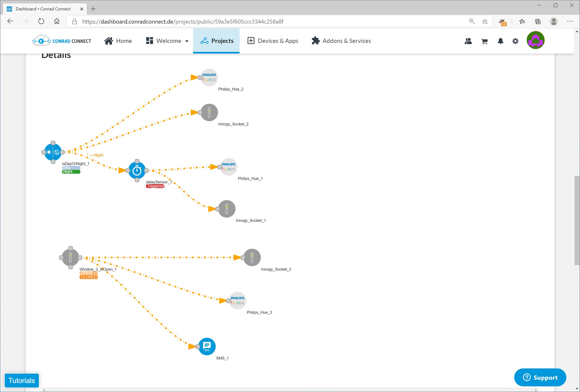Open the notifications bell icon
This screenshot has height=392, width=580.
click(x=500, y=41)
